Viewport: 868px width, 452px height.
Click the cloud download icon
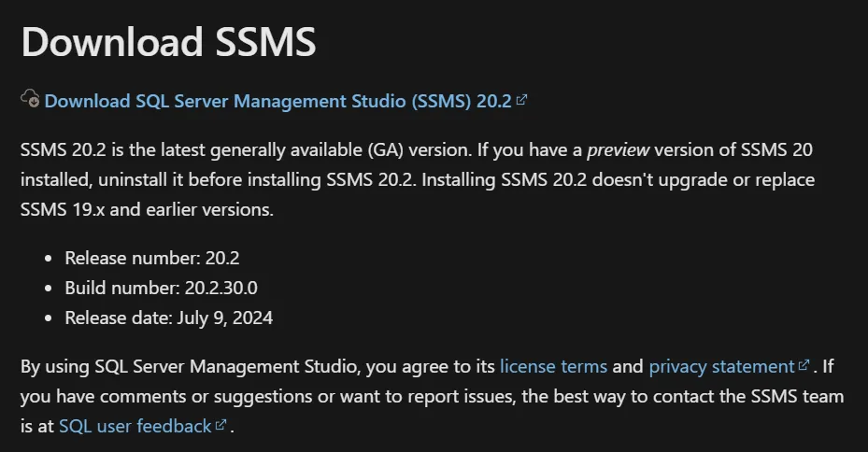coord(30,98)
